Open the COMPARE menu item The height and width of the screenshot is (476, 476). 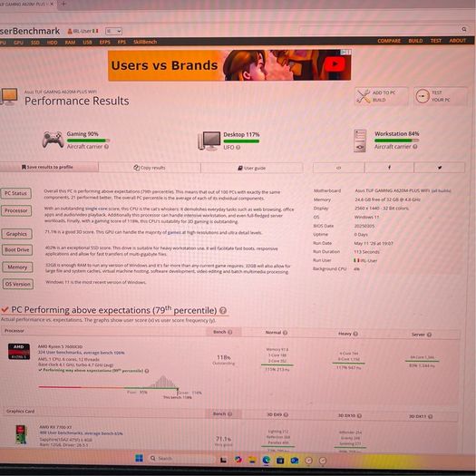pos(389,41)
